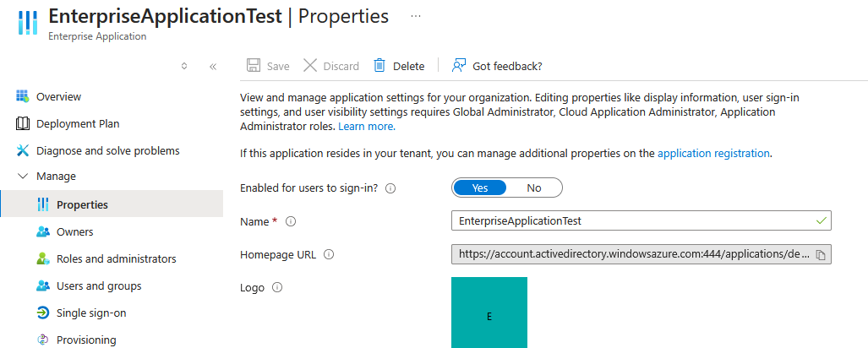Go to Owners page
Screen dimensions: 868x348
point(74,231)
